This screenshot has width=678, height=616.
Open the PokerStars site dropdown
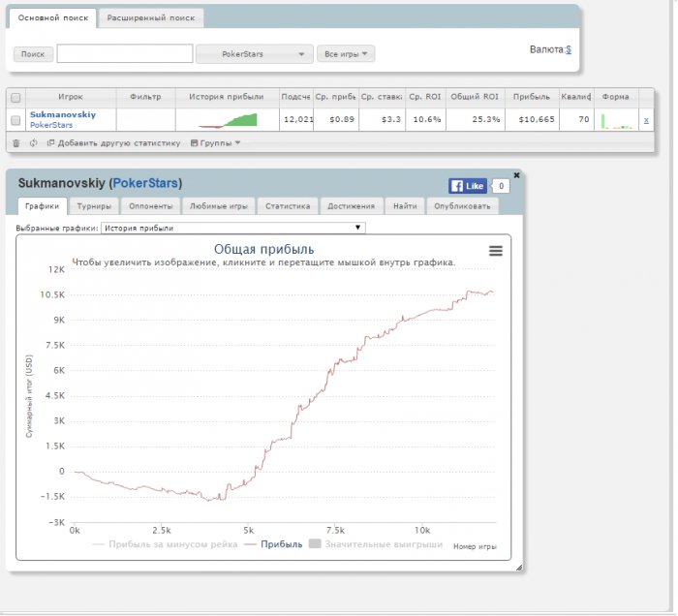pyautogui.click(x=253, y=54)
